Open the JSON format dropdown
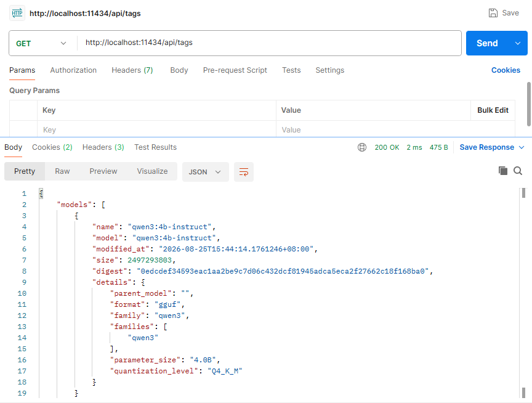Image resolution: width=532 pixels, height=403 pixels. (205, 172)
